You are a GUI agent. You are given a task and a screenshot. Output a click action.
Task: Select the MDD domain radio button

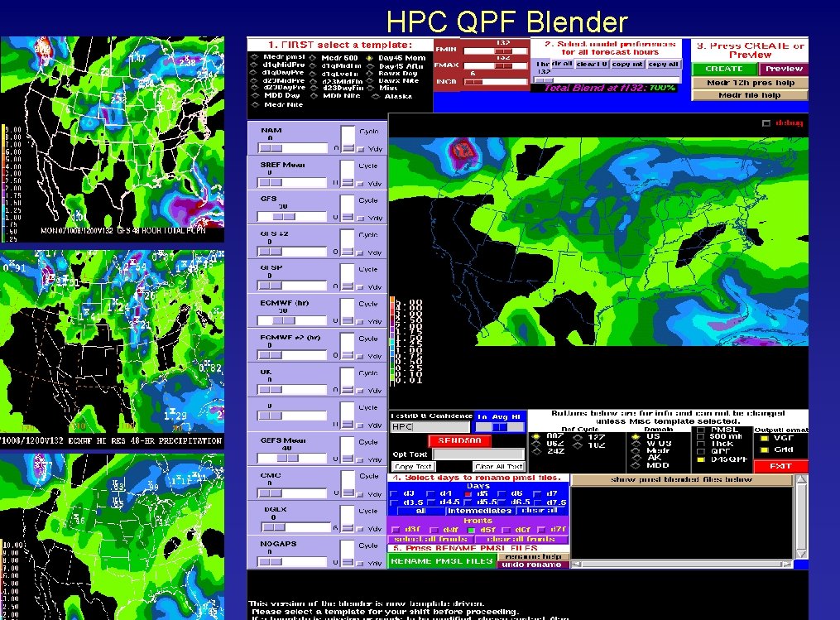pyautogui.click(x=636, y=465)
